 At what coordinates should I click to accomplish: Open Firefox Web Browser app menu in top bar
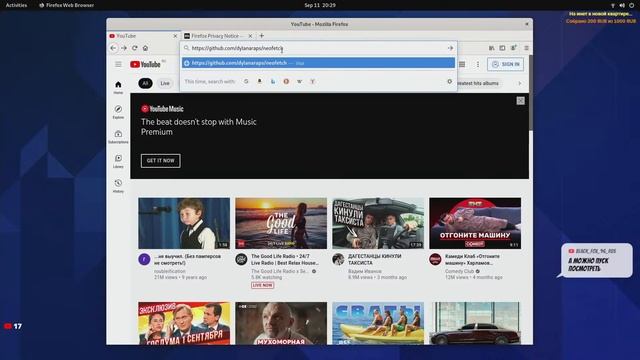[x=66, y=5]
